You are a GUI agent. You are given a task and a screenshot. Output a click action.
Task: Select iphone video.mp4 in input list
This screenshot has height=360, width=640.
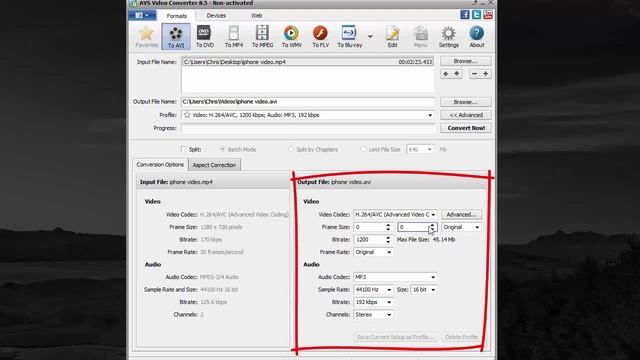pos(307,62)
